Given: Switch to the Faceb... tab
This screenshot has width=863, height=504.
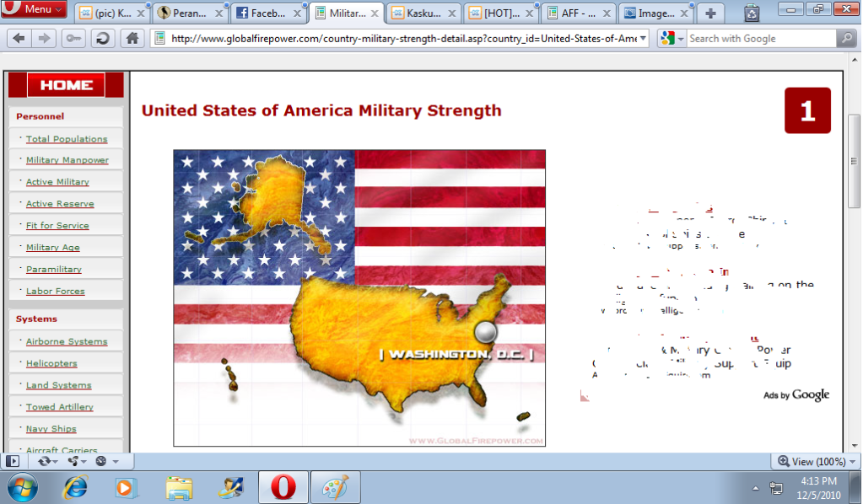Looking at the screenshot, I should click(268, 13).
